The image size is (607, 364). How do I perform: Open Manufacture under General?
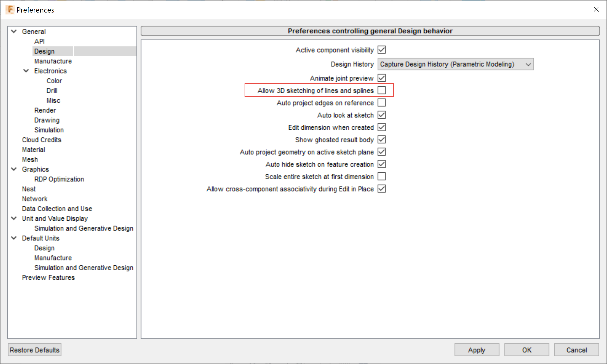tap(53, 61)
